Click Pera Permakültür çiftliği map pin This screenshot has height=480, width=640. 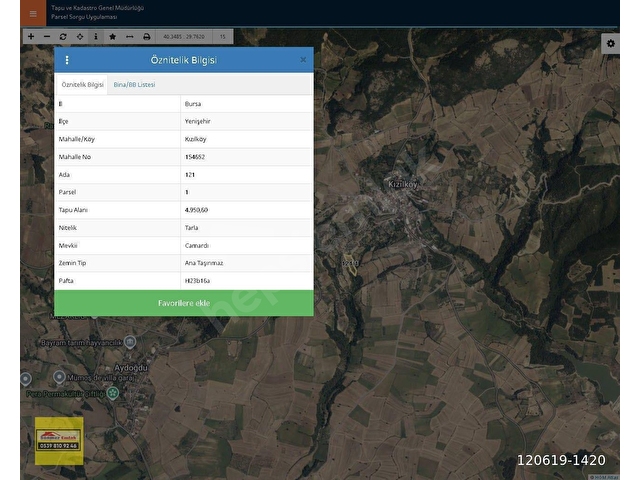point(113,393)
